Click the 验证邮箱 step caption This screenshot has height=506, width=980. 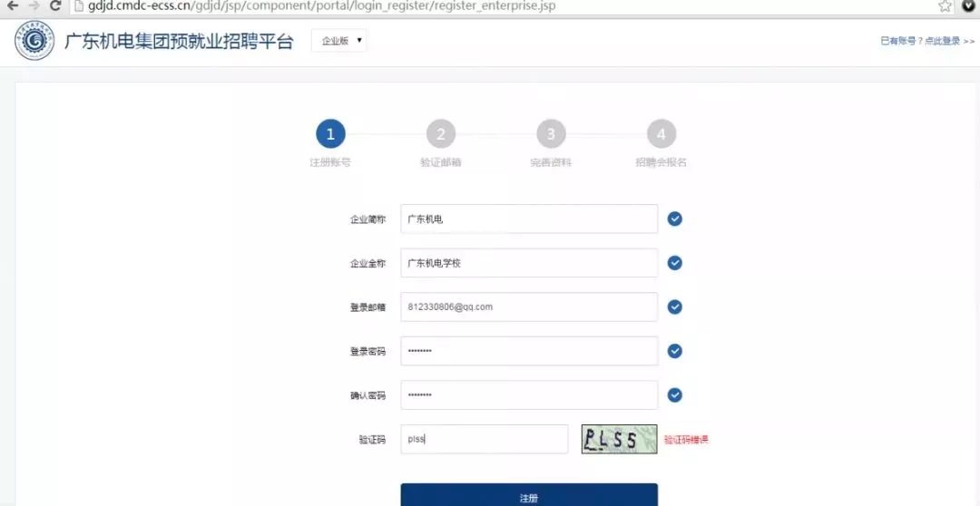[441, 162]
